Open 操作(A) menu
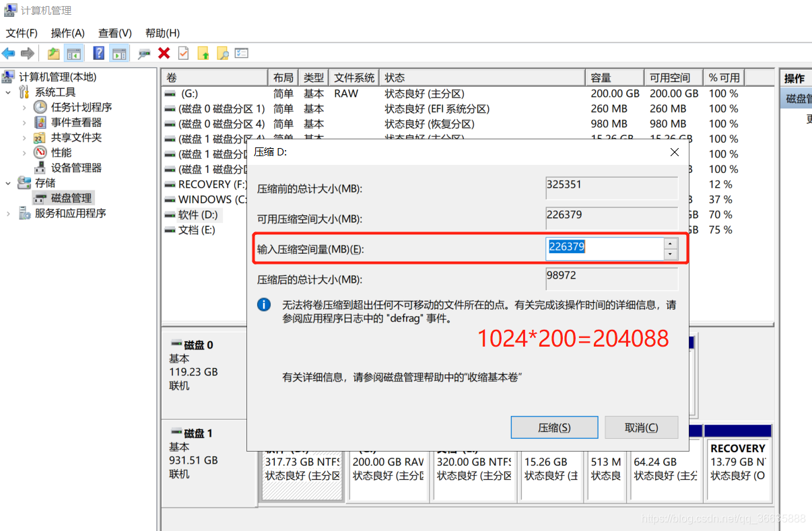The image size is (812, 531). tap(68, 33)
